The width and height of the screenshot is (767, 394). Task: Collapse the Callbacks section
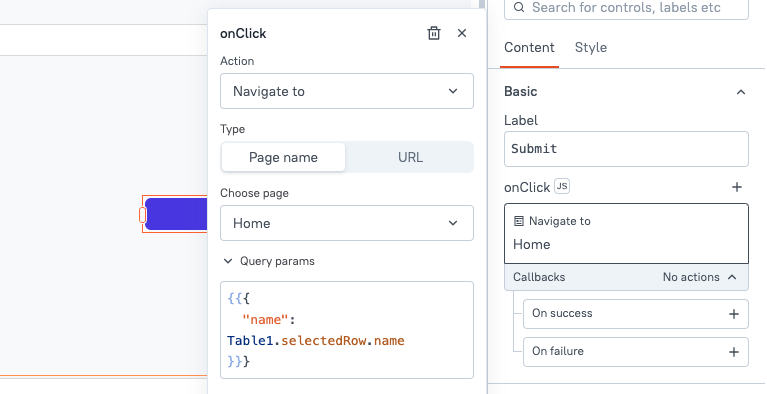click(x=732, y=277)
